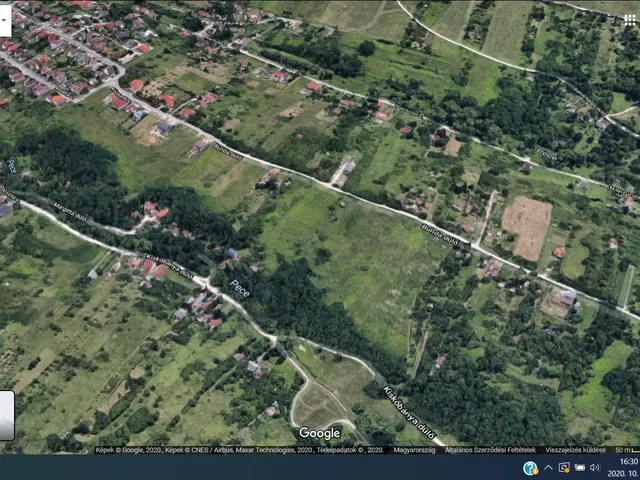Switch map type using the layers thumbnail
Screen dimensions: 640x480
click(7, 415)
